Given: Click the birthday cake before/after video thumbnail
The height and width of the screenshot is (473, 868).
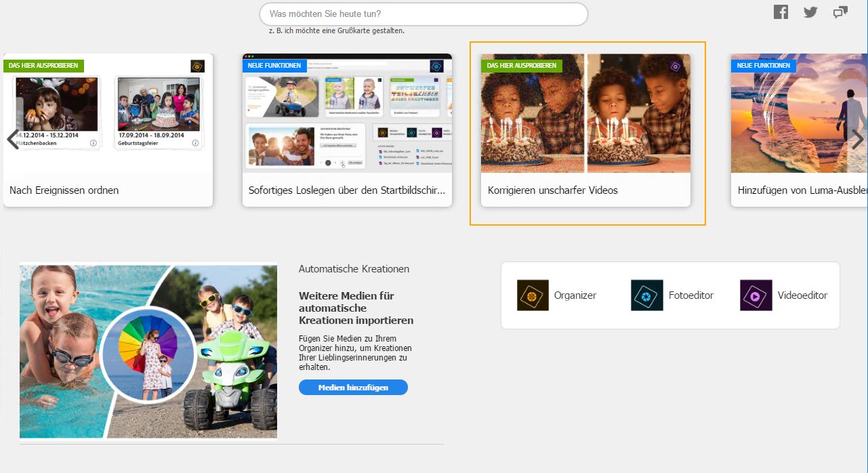Looking at the screenshot, I should coord(586,113).
